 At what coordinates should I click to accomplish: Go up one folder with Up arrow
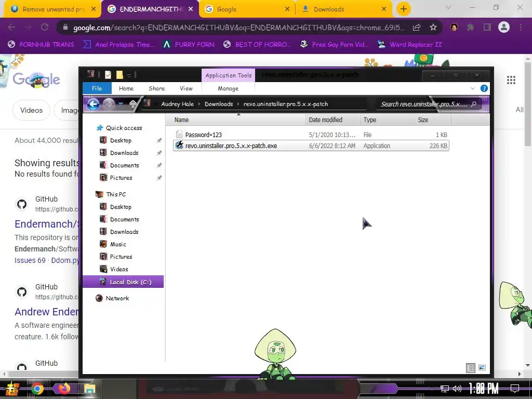click(x=132, y=104)
